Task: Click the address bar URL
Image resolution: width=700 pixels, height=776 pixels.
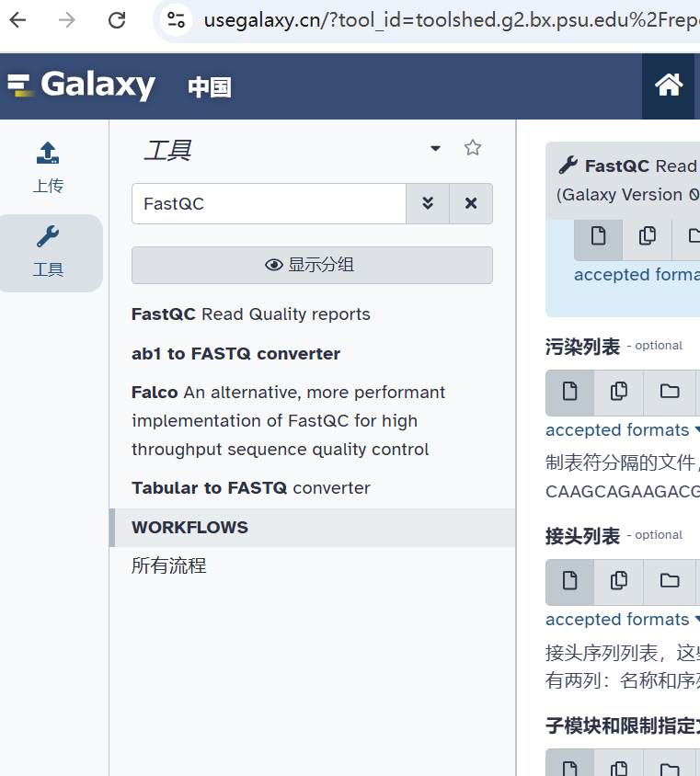Action: click(451, 20)
